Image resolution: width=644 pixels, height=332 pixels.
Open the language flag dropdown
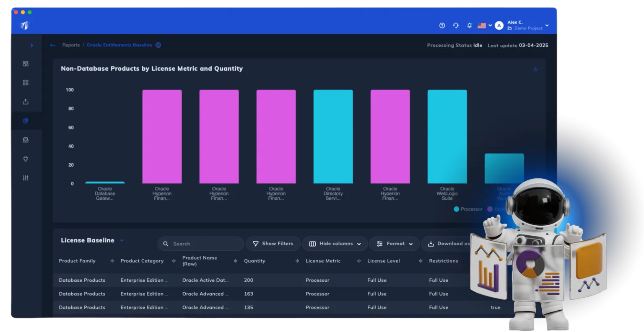(483, 25)
